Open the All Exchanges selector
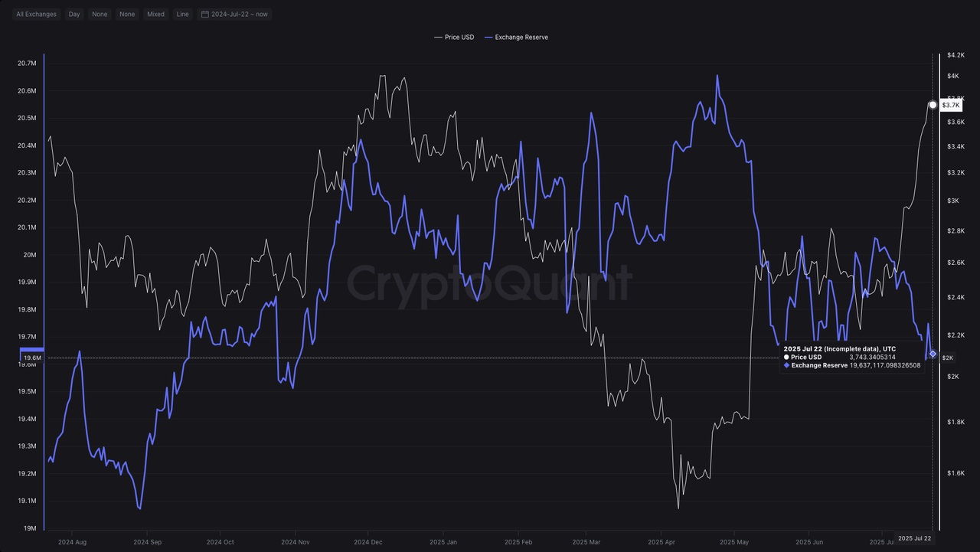 pos(36,14)
